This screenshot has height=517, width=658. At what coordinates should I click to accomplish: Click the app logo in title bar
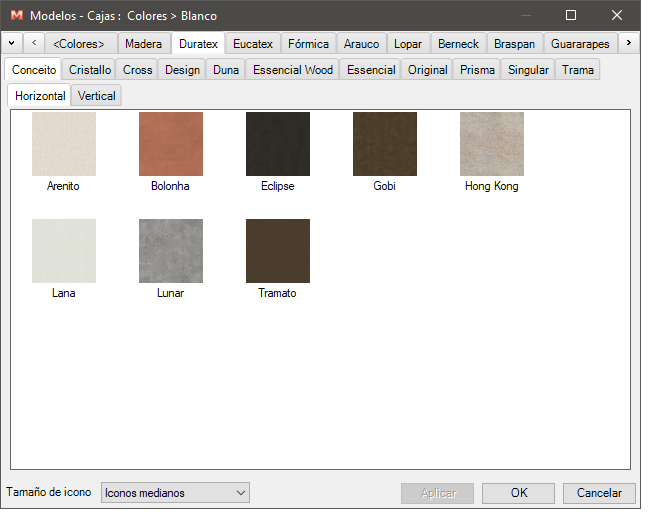17,16
